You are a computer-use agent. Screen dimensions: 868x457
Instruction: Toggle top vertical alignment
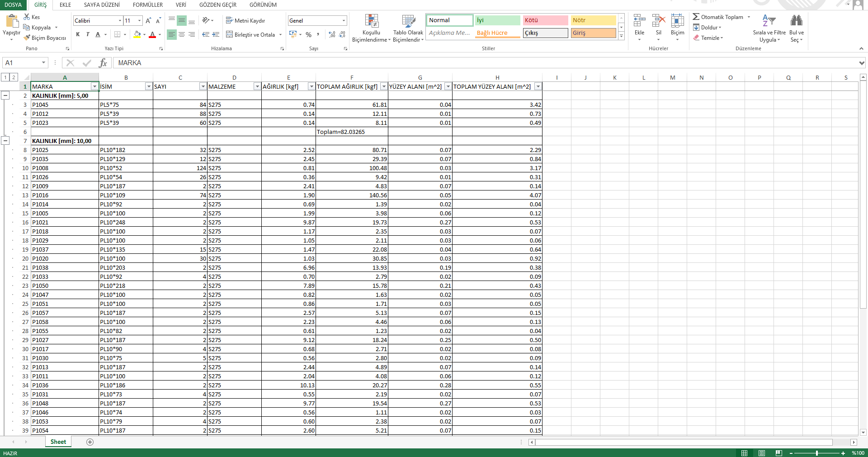[171, 20]
